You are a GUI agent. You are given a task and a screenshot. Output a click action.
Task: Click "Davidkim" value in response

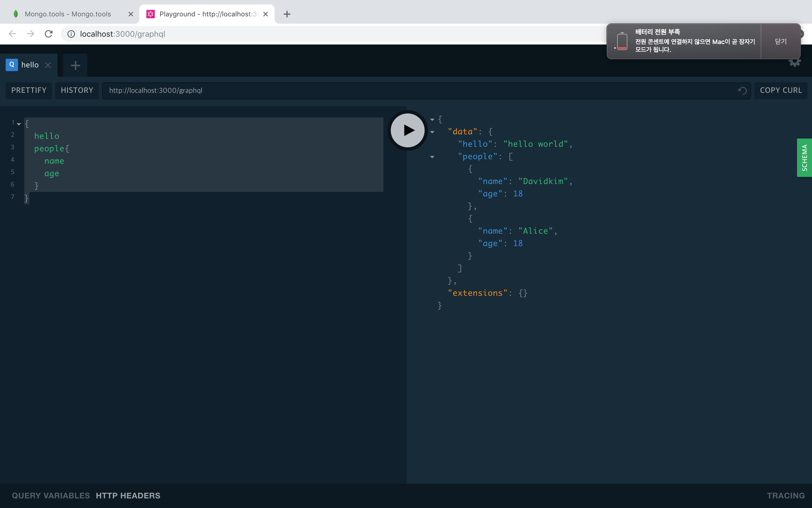(x=543, y=181)
